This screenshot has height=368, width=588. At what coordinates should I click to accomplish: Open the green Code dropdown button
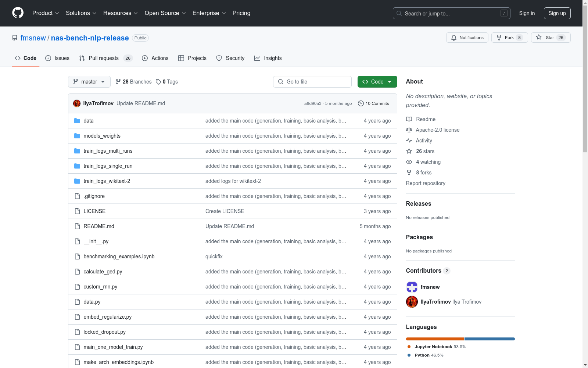click(x=377, y=82)
